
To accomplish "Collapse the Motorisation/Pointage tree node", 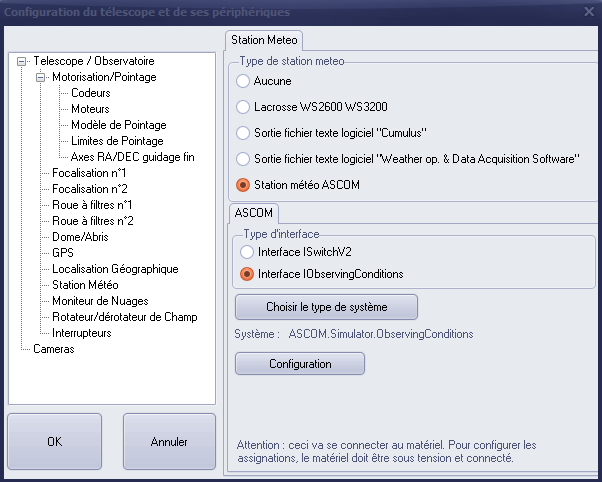I will (41, 77).
